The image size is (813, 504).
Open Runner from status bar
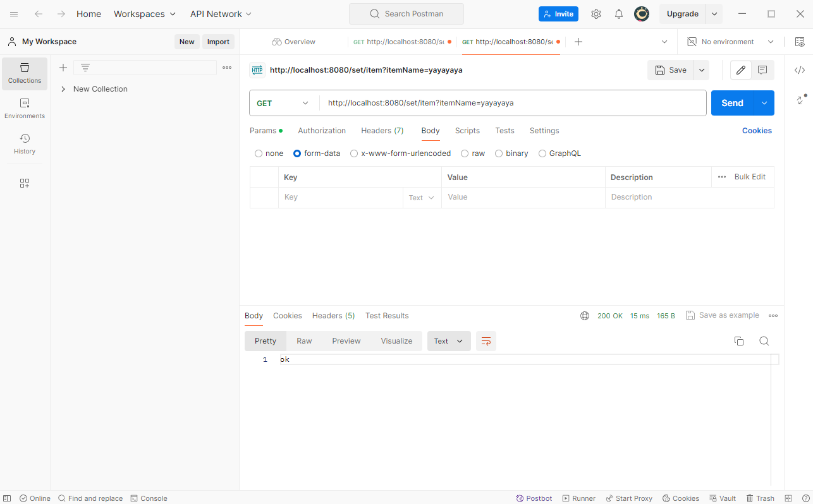pos(579,498)
